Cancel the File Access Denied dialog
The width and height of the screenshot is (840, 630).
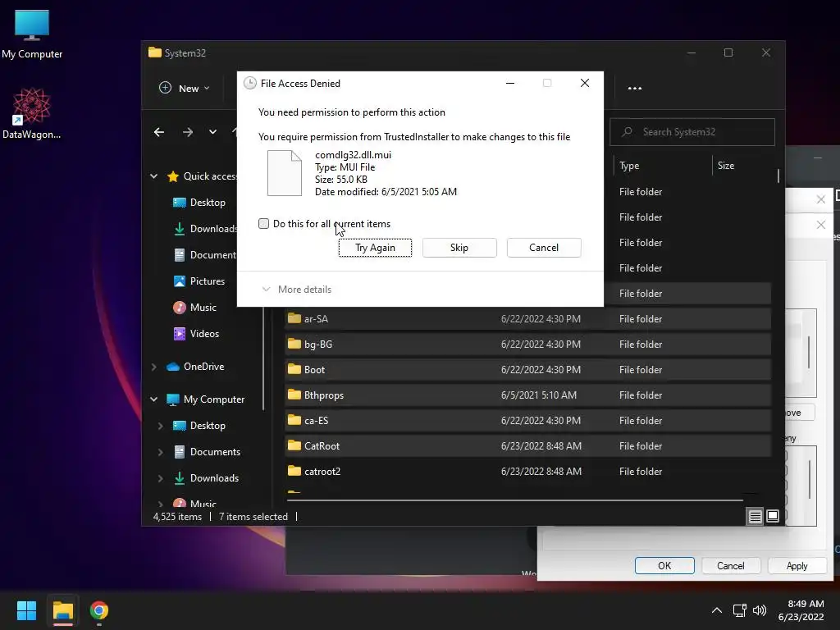click(x=544, y=248)
